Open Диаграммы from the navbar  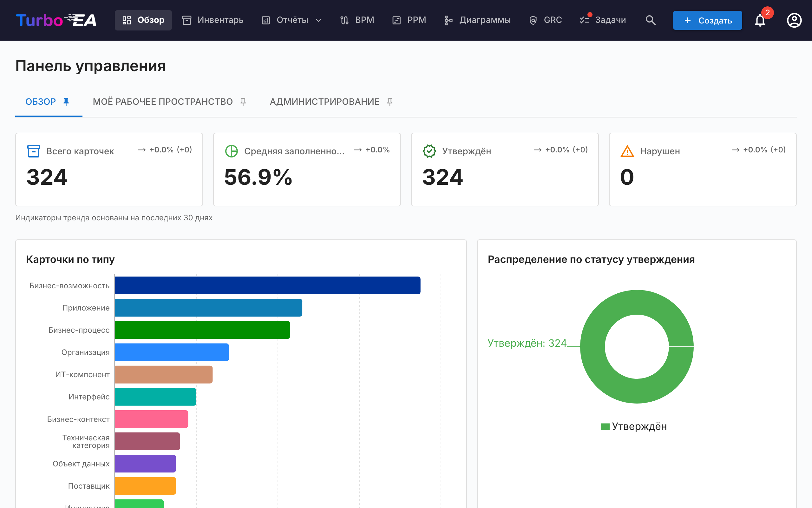(477, 20)
